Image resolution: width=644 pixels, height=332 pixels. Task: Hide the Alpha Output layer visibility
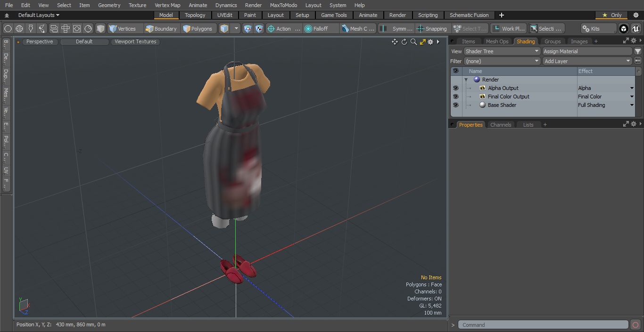pyautogui.click(x=455, y=88)
